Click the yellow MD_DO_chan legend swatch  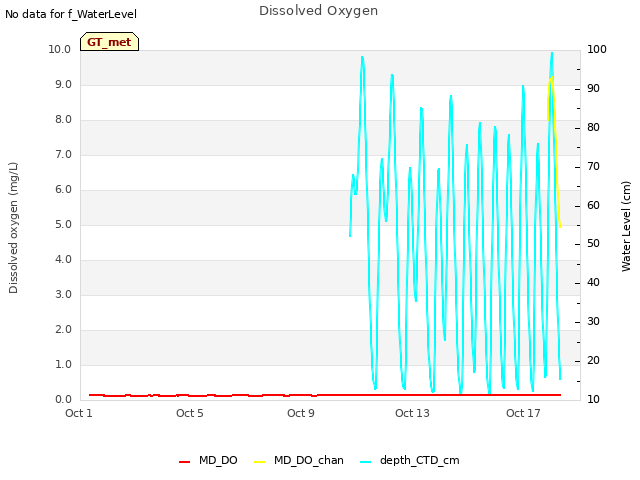click(x=260, y=462)
